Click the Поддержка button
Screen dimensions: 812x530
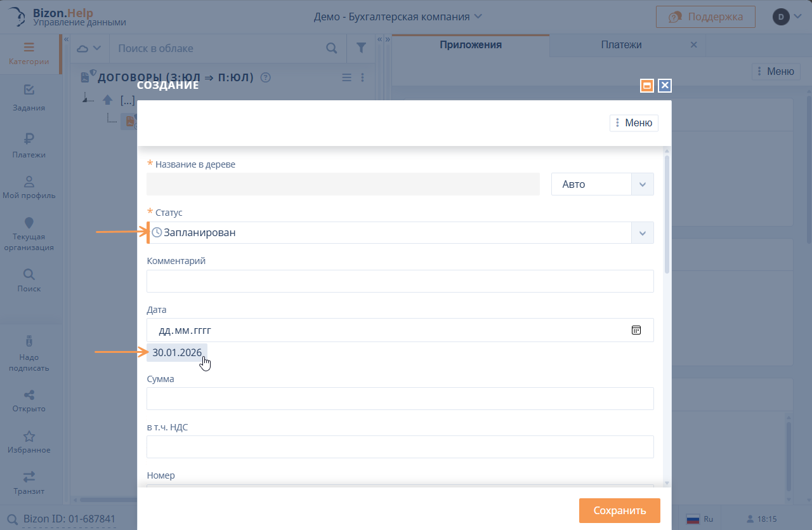[x=705, y=17]
